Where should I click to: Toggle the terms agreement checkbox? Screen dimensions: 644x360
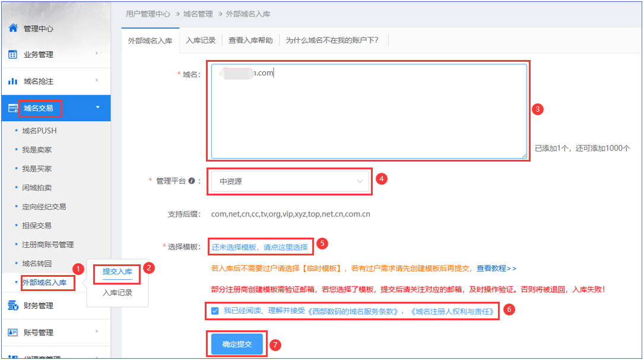[215, 311]
